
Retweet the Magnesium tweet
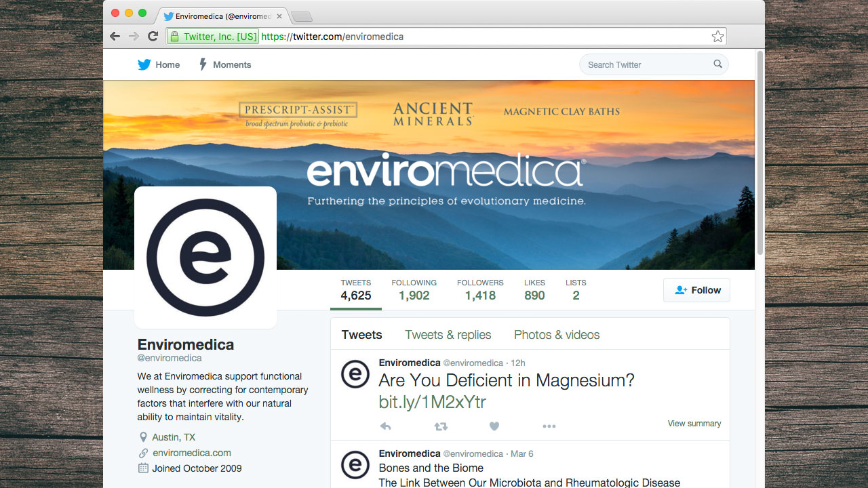pyautogui.click(x=441, y=426)
